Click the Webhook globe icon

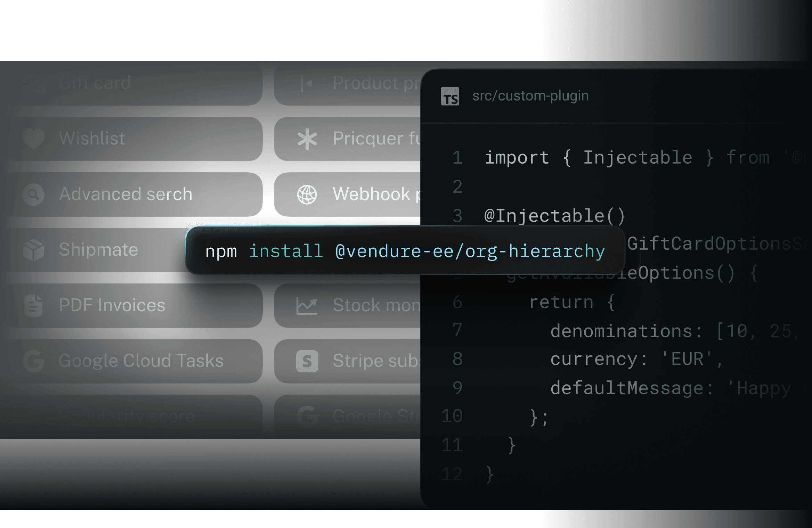[307, 194]
